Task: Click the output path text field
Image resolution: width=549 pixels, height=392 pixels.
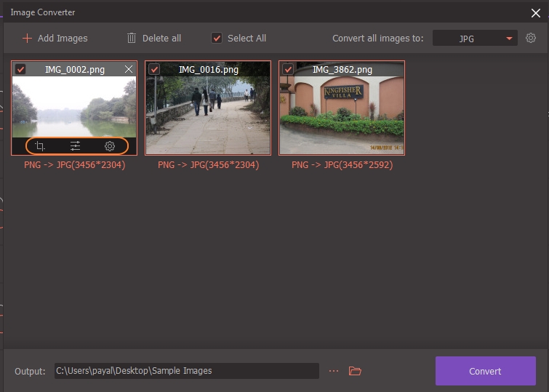Action: click(186, 371)
